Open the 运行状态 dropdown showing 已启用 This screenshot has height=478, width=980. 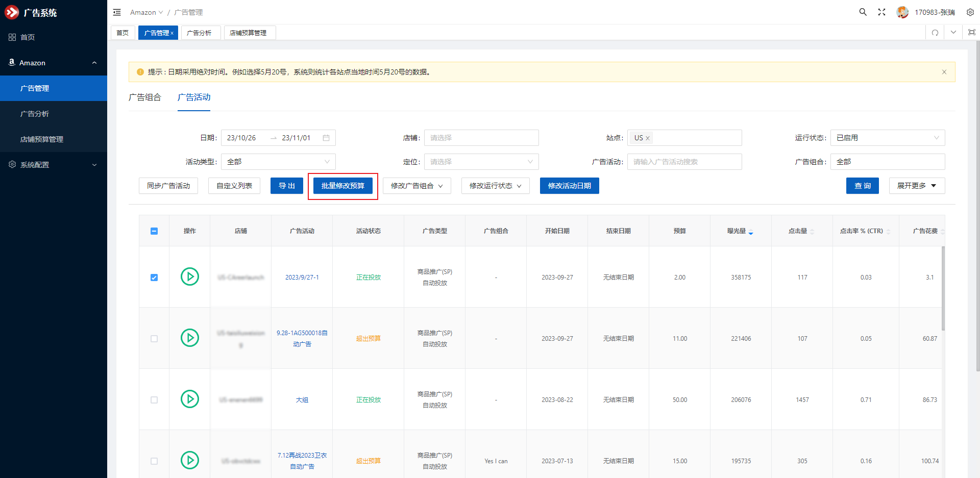[887, 138]
